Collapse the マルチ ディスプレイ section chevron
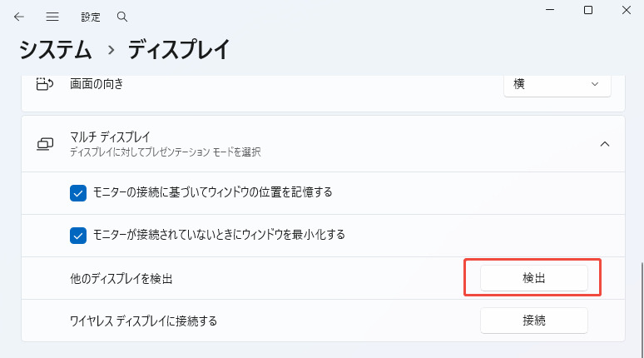The width and height of the screenshot is (644, 358). (605, 144)
